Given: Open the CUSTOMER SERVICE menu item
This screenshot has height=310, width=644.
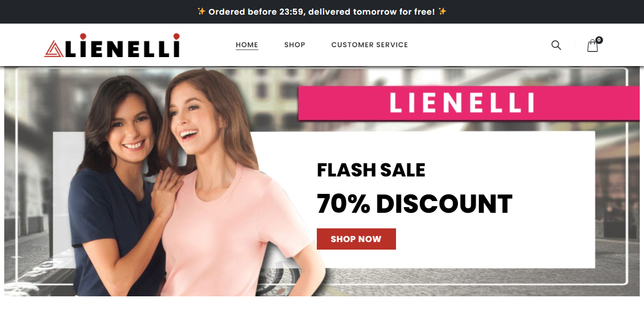Looking at the screenshot, I should pyautogui.click(x=370, y=45).
